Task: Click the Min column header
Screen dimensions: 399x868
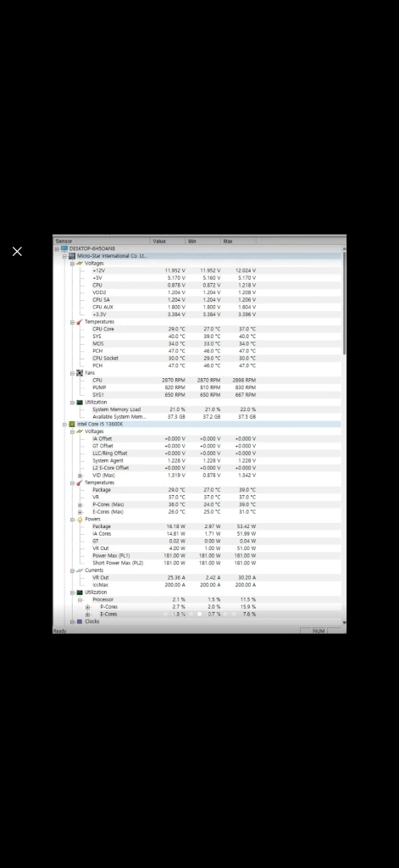Action: (x=203, y=242)
